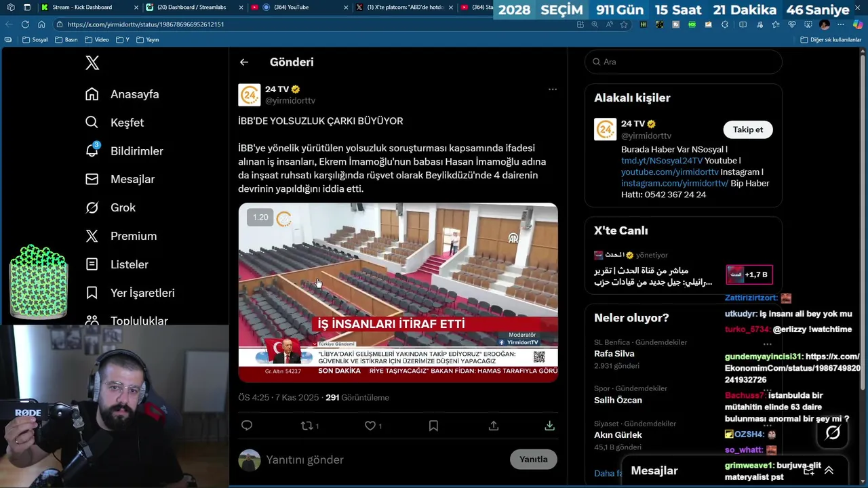868x488 pixels.
Task: Open the Y bookmarks folder
Action: point(123,40)
